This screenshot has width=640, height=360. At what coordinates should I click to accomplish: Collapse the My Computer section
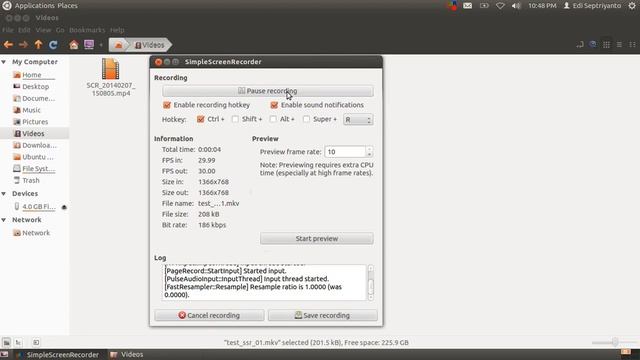4,62
